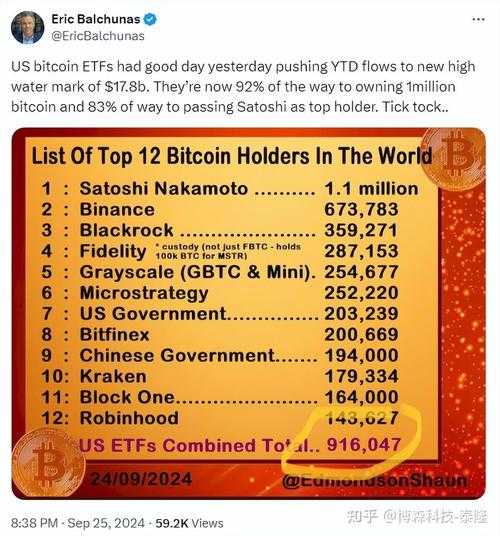This screenshot has width=500, height=536.
Task: Click the Eric Balchunas display name
Action: click(96, 19)
